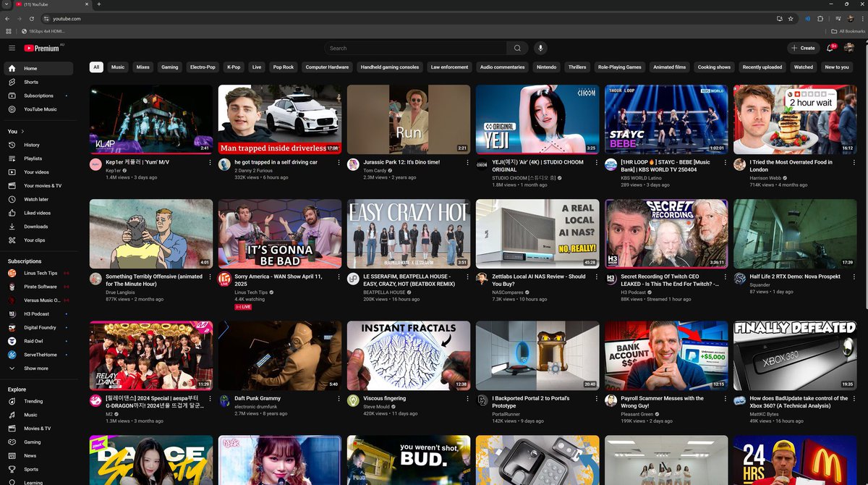The width and height of the screenshot is (868, 485).
Task: Open Gaming under Explore
Action: point(38,442)
